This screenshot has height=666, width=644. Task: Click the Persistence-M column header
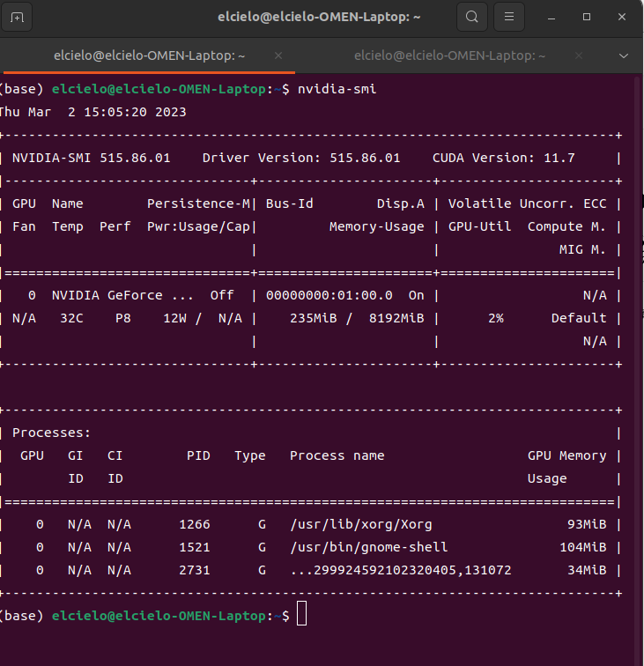tap(198, 203)
